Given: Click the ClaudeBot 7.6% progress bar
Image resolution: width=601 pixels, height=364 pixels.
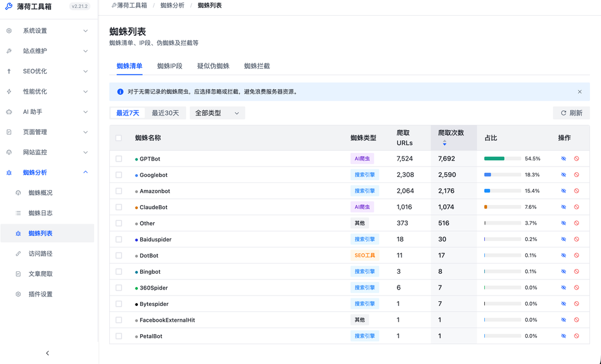Looking at the screenshot, I should click(502, 207).
